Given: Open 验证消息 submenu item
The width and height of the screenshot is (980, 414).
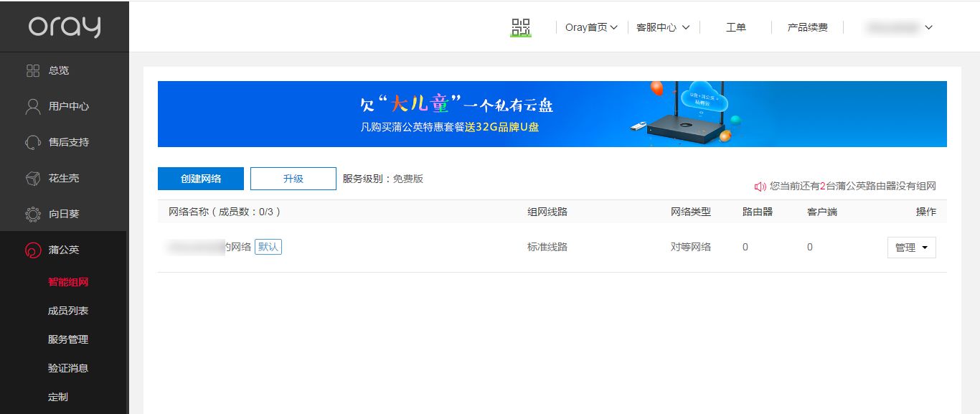Looking at the screenshot, I should 68,368.
